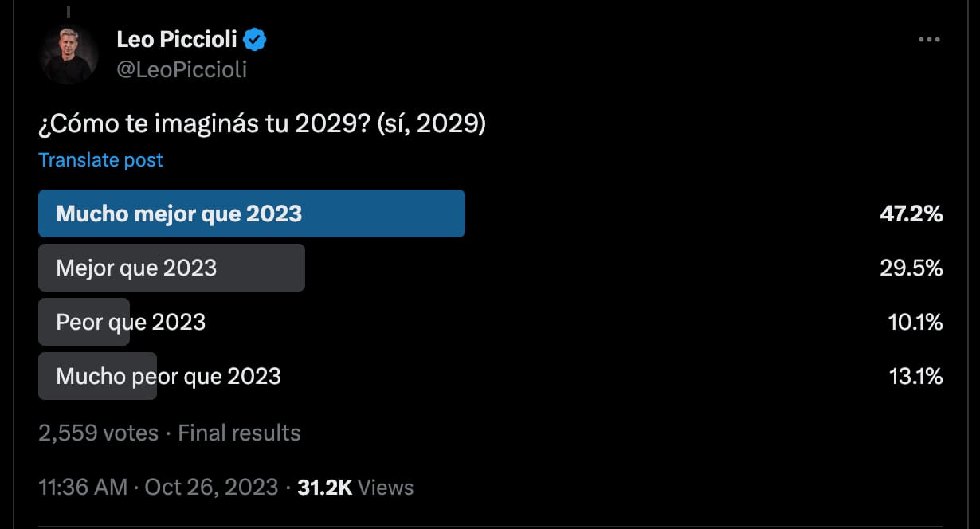Click the 2,559 votes count
This screenshot has width=980, height=529.
coord(99,433)
